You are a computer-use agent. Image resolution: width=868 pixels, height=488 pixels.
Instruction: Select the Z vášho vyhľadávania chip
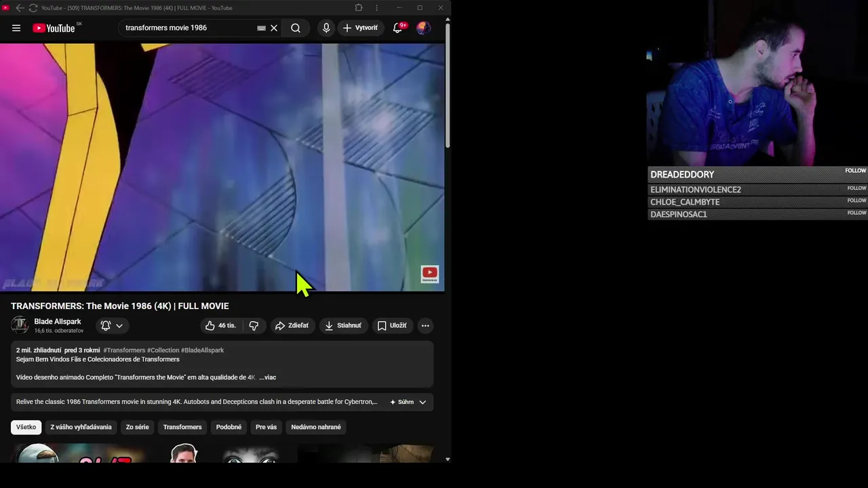[x=81, y=427]
